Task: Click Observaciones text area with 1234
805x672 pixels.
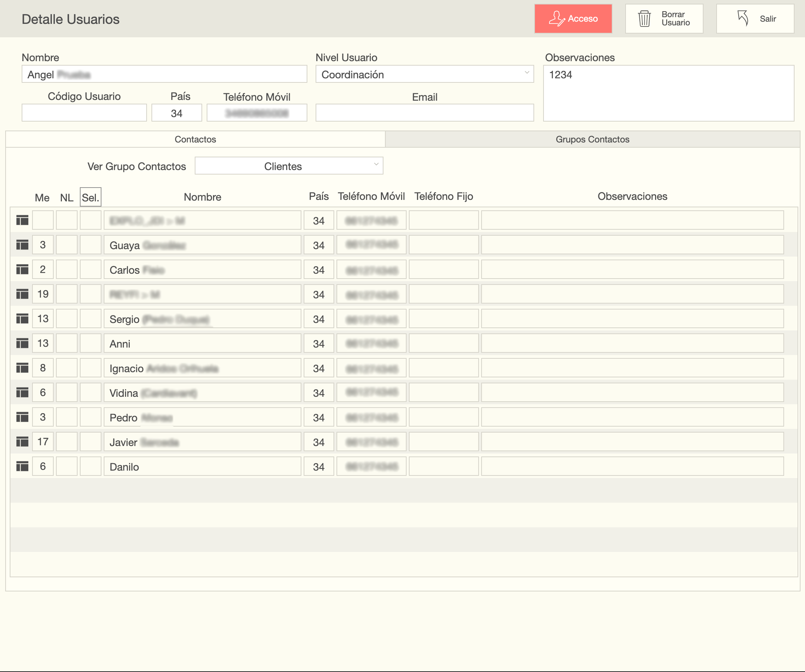Action: coord(668,94)
